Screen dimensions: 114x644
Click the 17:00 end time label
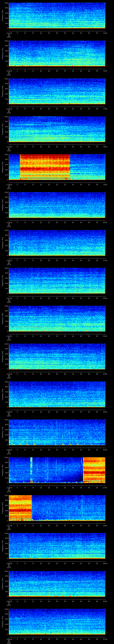pyautogui.click(x=105, y=109)
